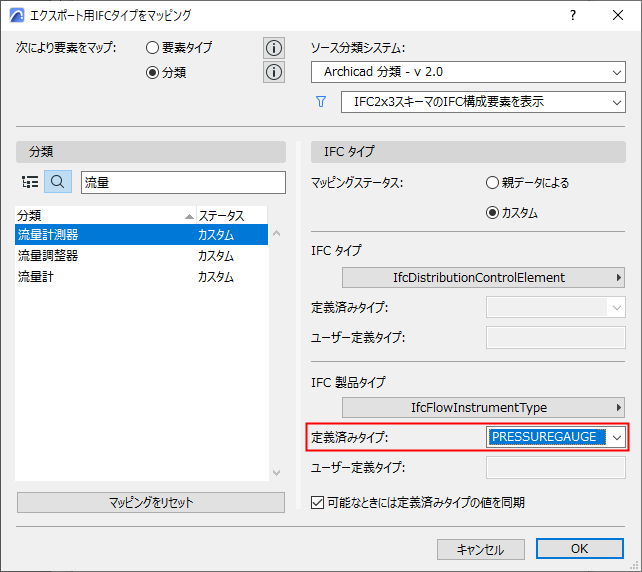The image size is (642, 572).
Task: Select the 要素タイプ radio button
Action: click(152, 48)
